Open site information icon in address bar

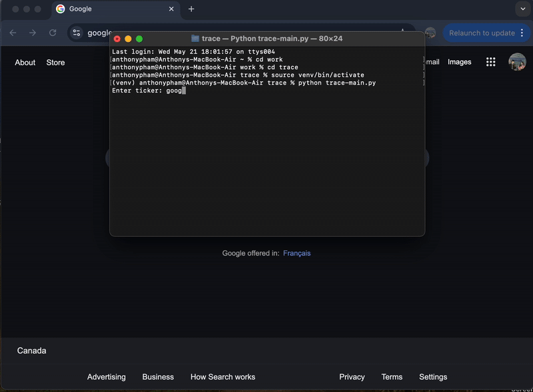[x=77, y=33]
